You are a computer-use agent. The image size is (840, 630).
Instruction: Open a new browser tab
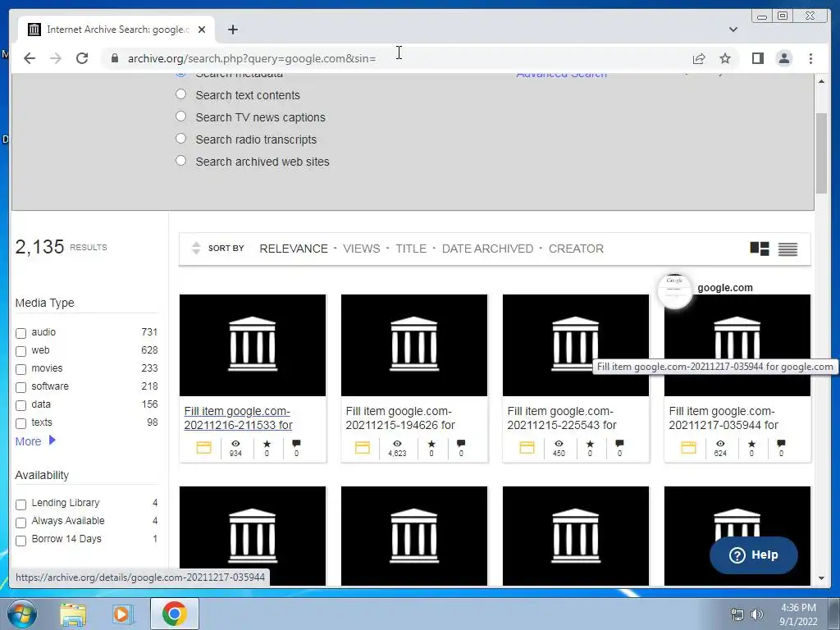point(232,30)
